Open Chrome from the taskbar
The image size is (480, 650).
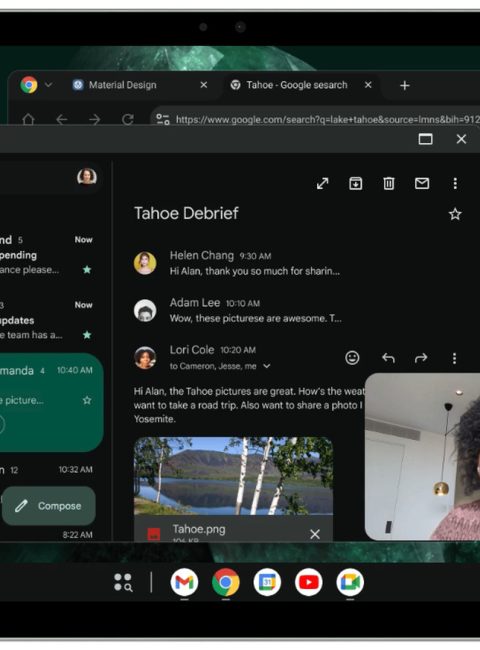[x=225, y=582]
